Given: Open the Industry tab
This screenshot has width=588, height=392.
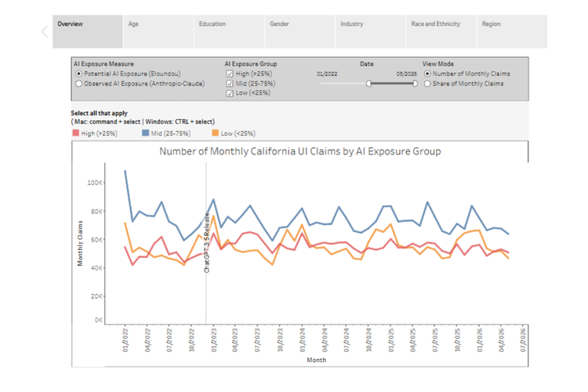Looking at the screenshot, I should click(371, 31).
